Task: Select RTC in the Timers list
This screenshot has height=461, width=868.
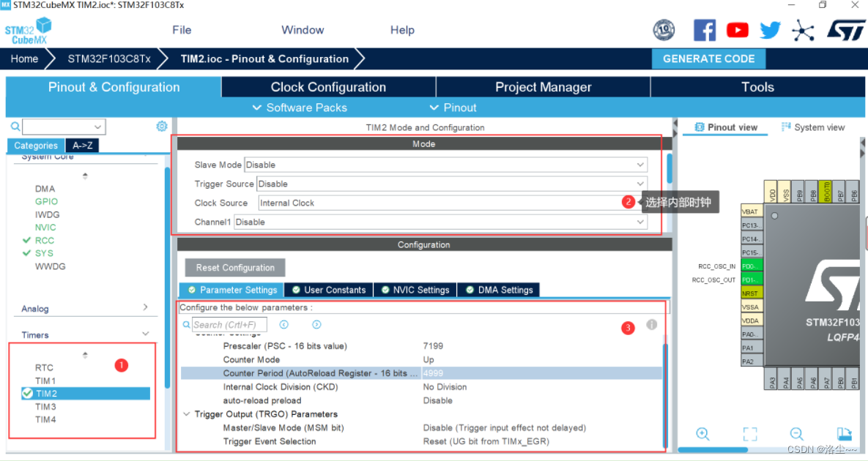Action: 44,367
